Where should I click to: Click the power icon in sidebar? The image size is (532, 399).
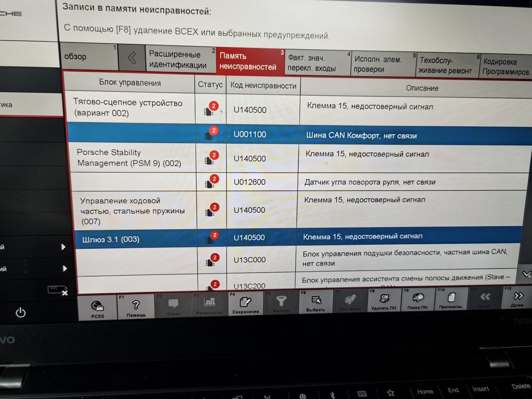[x=20, y=313]
